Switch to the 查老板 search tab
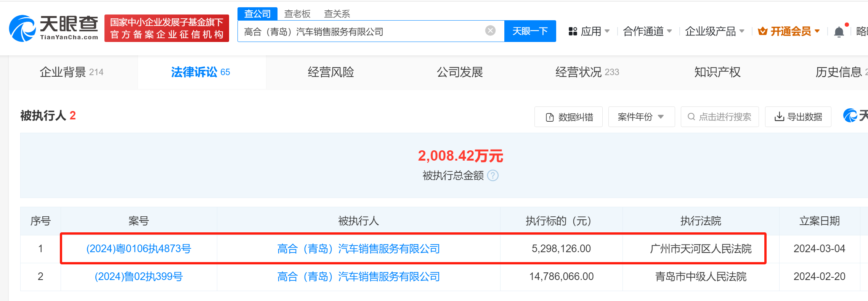 point(297,14)
